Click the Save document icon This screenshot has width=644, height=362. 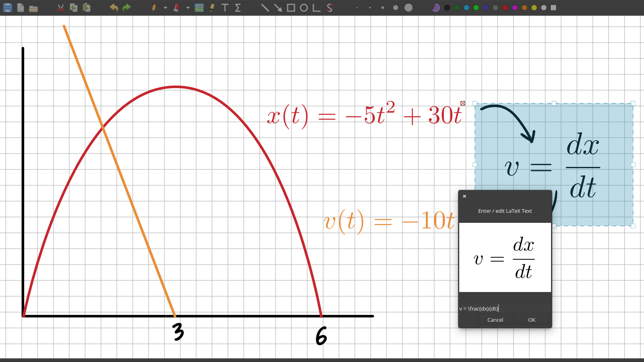coord(8,8)
